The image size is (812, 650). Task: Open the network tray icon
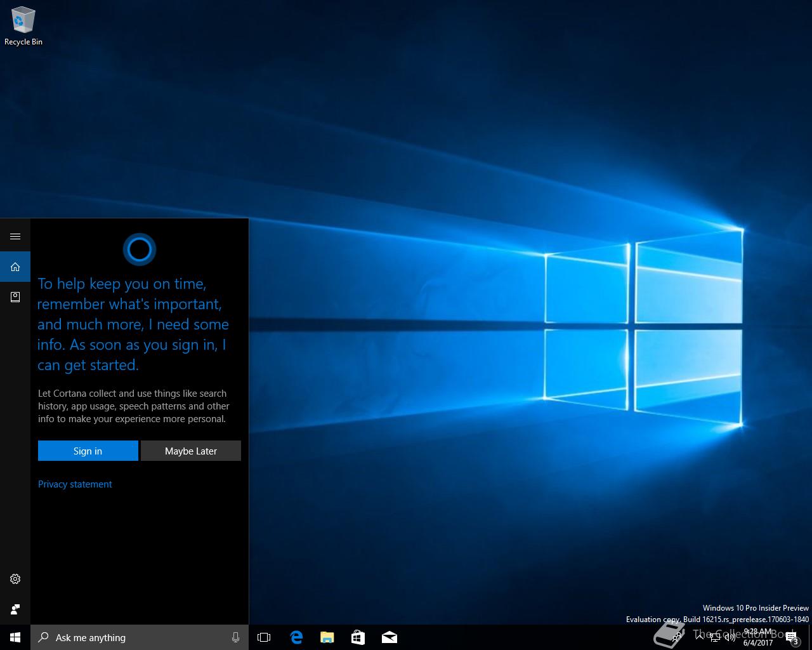(x=714, y=637)
